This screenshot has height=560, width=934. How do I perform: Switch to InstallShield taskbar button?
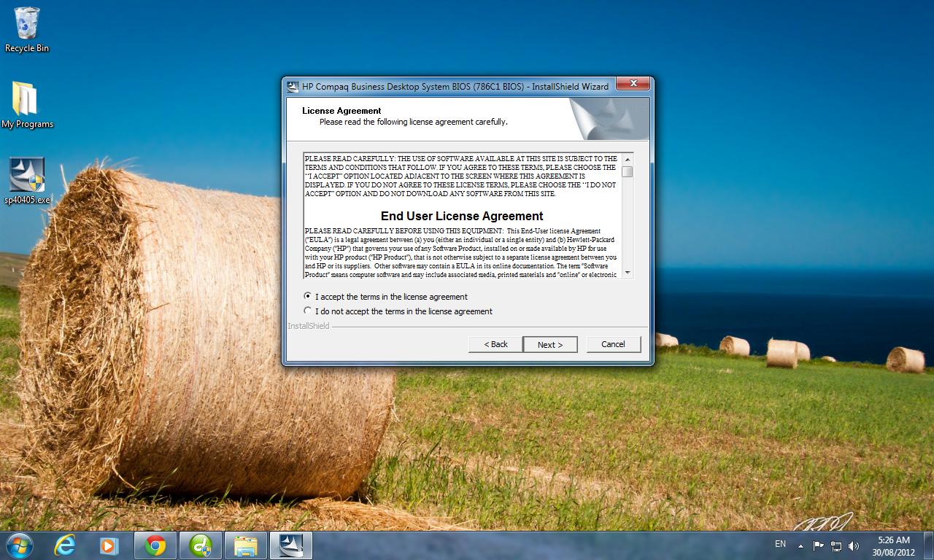(x=291, y=545)
